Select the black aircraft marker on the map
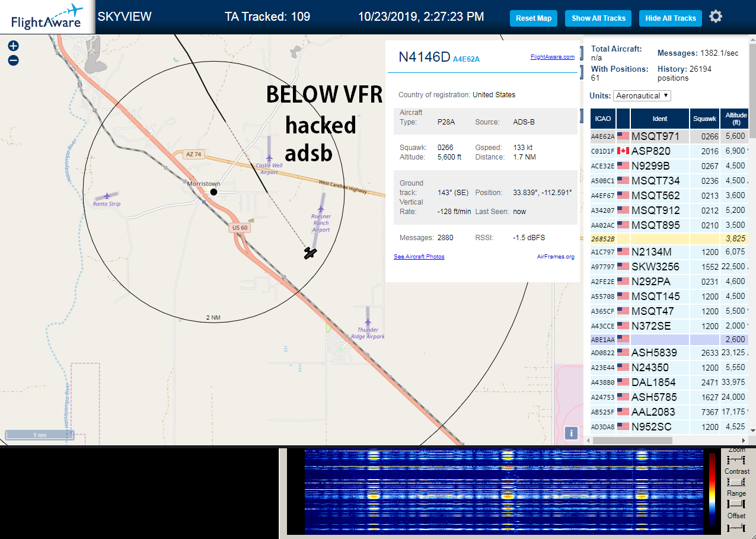 pos(310,253)
